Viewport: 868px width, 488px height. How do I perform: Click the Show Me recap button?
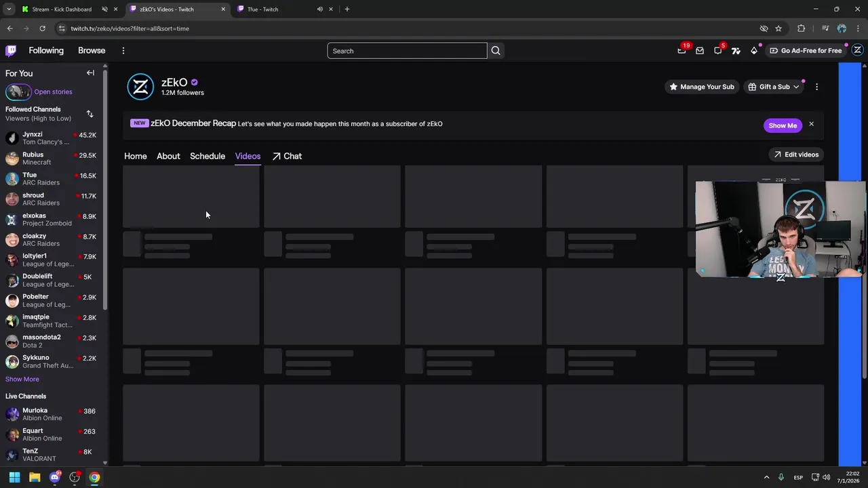pyautogui.click(x=783, y=125)
